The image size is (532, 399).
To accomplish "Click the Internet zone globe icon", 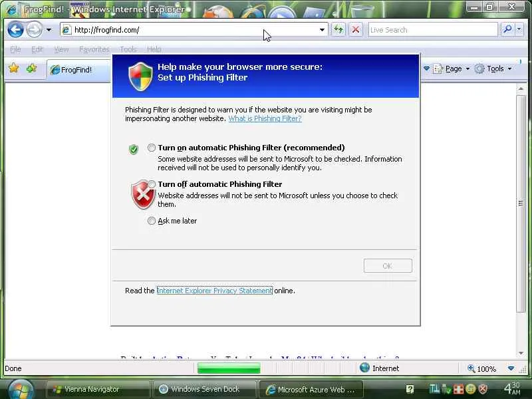I will coord(364,368).
